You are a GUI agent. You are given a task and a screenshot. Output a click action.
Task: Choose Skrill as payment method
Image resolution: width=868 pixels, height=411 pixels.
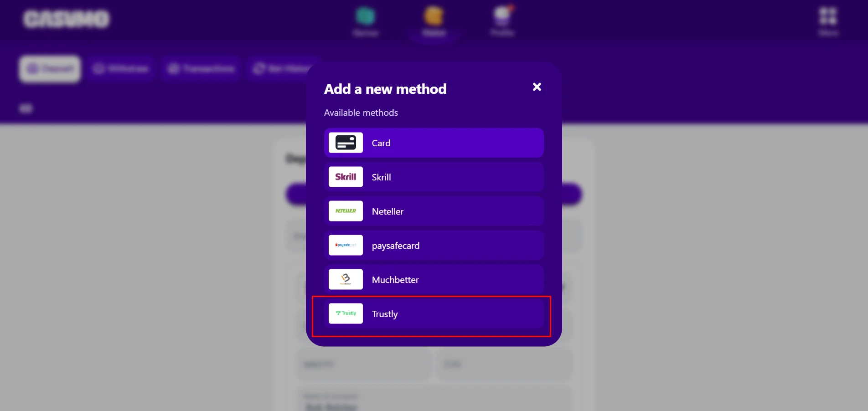(x=434, y=177)
